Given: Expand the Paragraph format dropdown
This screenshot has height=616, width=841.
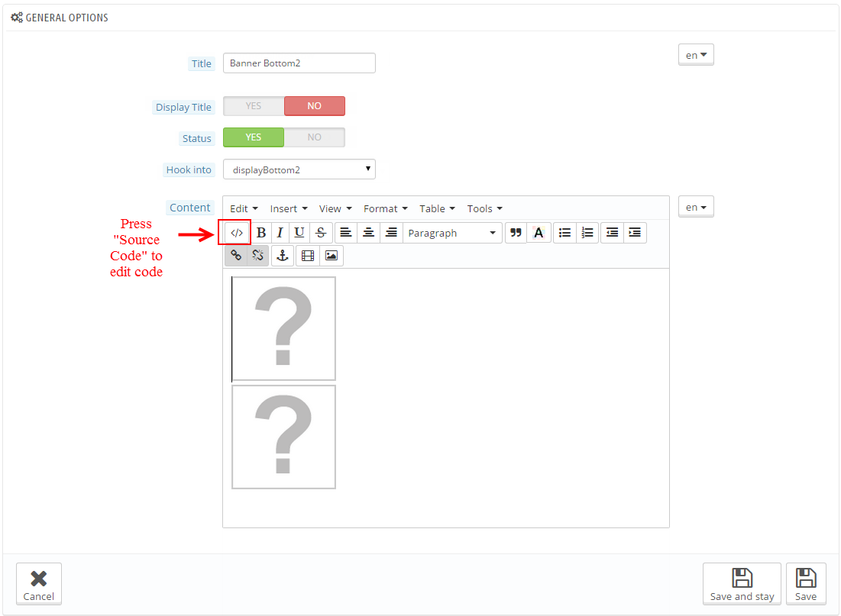Looking at the screenshot, I should point(451,233).
